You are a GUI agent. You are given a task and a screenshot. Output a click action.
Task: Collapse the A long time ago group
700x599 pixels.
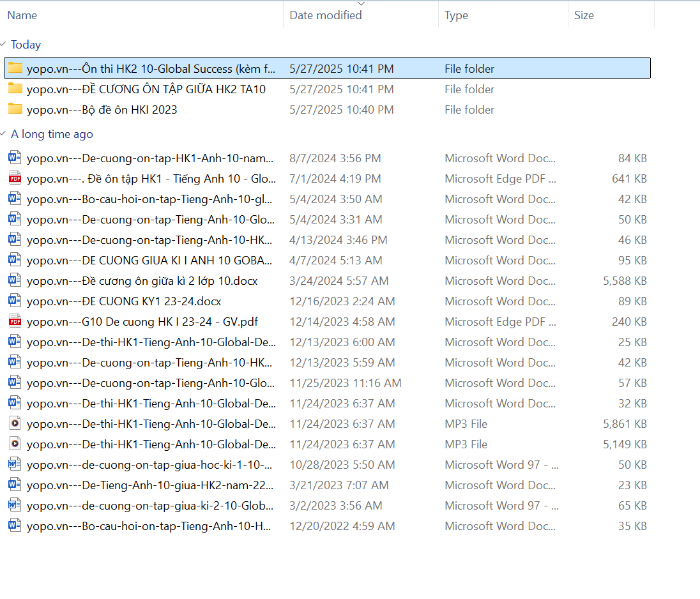point(4,134)
